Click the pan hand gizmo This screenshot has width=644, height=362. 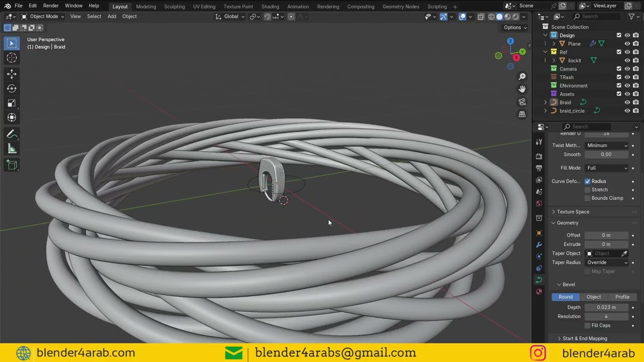pos(522,89)
